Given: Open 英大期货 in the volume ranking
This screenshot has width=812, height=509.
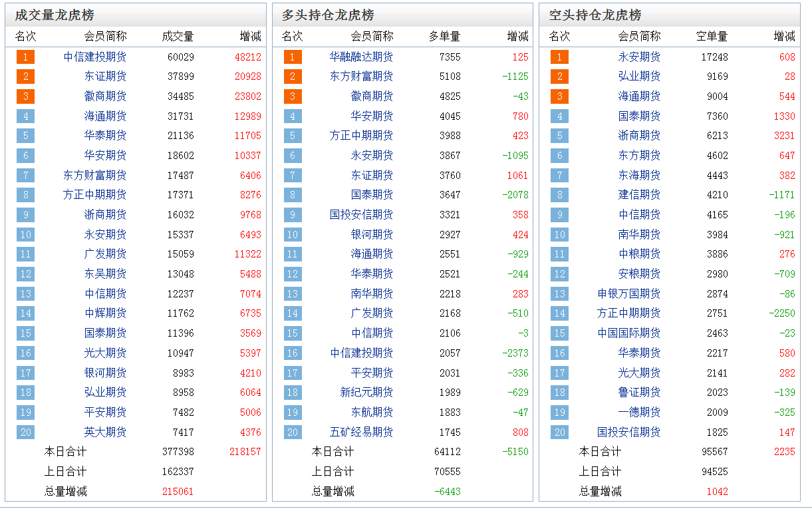Looking at the screenshot, I should [105, 432].
